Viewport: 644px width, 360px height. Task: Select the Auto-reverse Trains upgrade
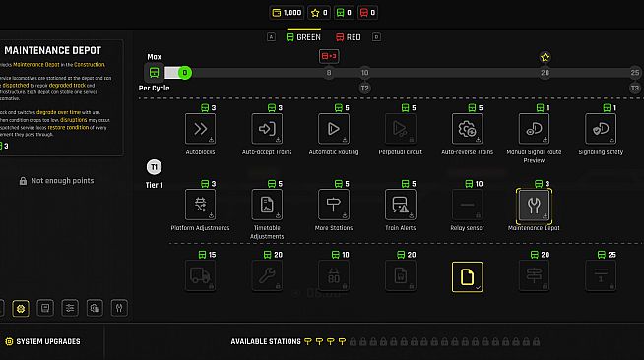(467, 129)
